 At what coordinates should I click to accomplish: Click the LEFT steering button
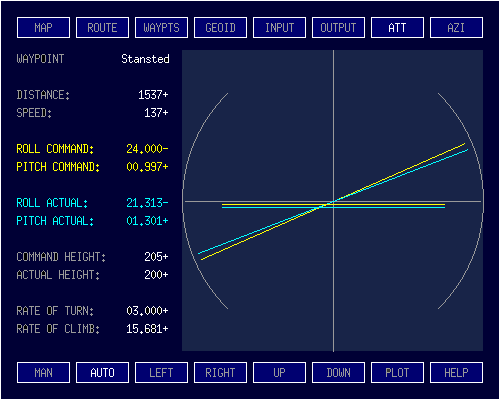[161, 372]
